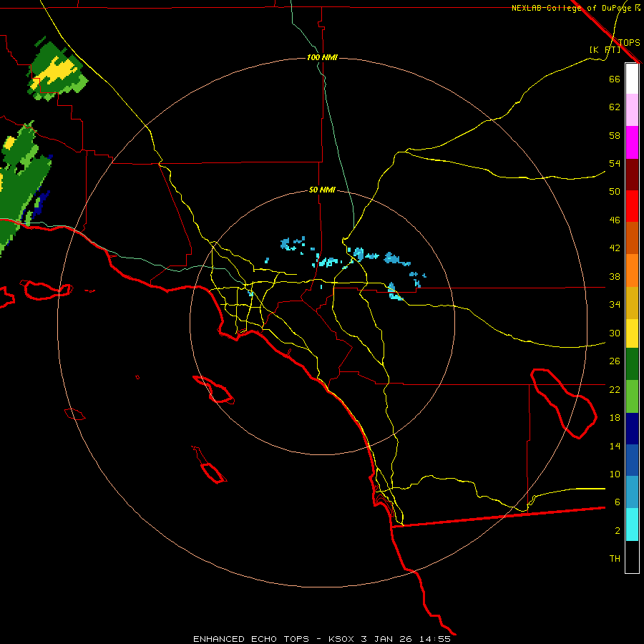Screen dimensions: 644x644
Task: Click the 54 legend value
Action: pyautogui.click(x=615, y=163)
